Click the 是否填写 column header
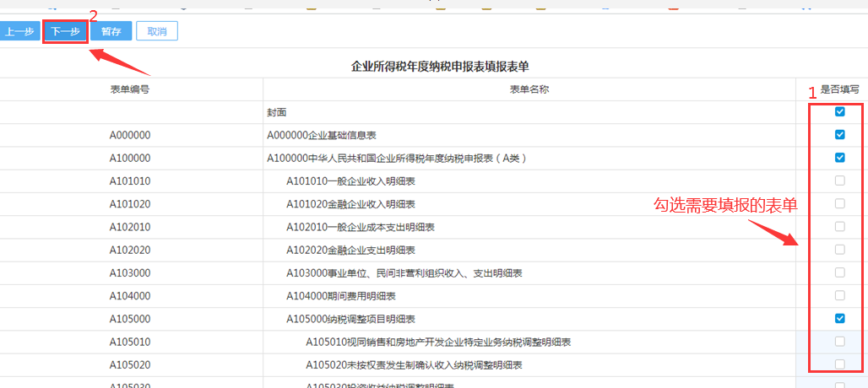The height and width of the screenshot is (388, 868). (839, 89)
